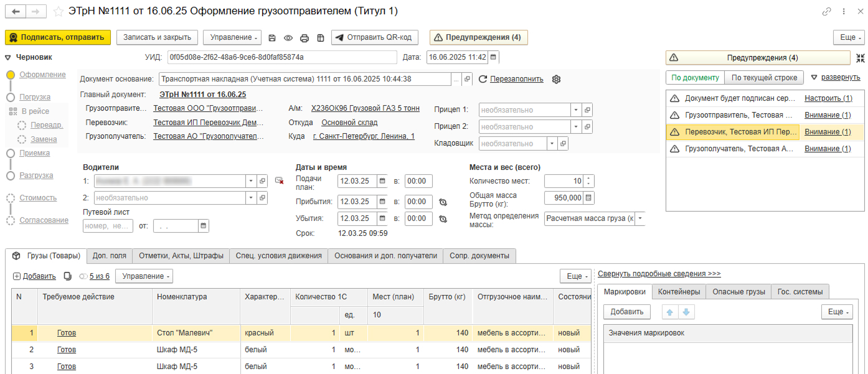Open driver 1 dropdown list

(251, 181)
